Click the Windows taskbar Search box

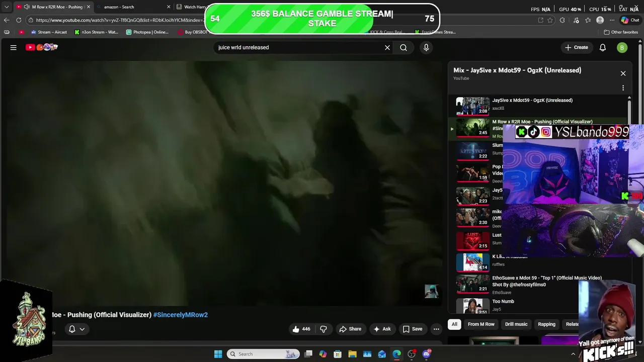point(262,354)
